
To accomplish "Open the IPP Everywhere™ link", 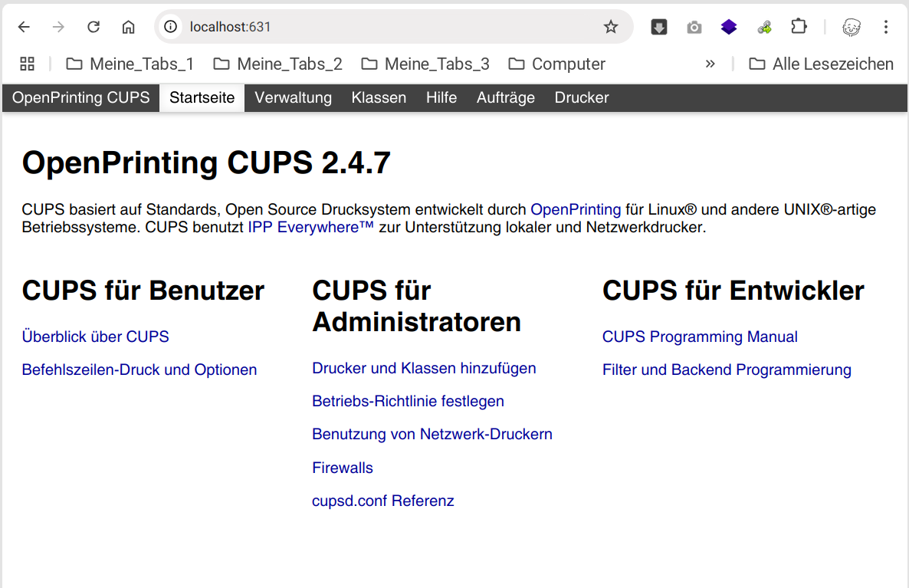I will (310, 227).
